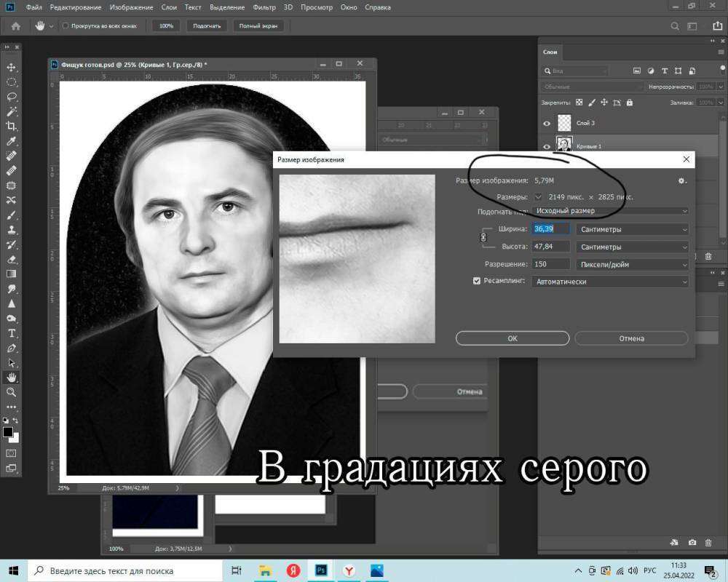Click the delete layer trash icon

point(708,256)
